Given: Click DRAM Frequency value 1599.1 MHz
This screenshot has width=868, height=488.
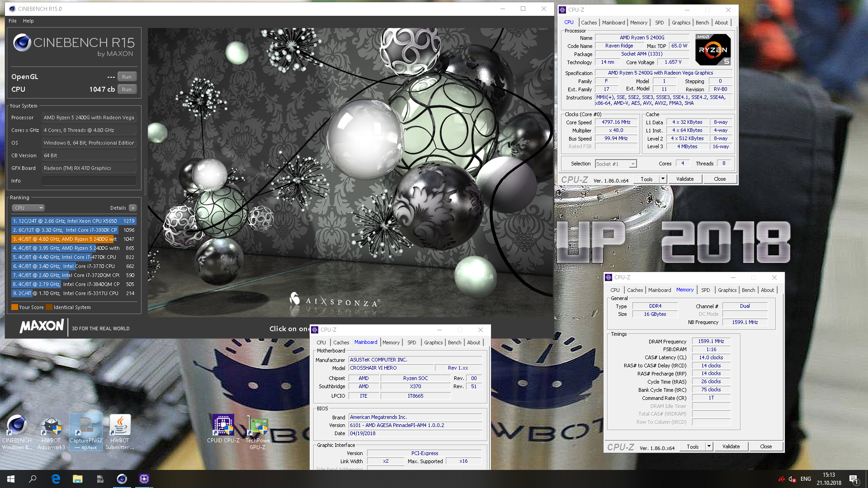Looking at the screenshot, I should [711, 342].
